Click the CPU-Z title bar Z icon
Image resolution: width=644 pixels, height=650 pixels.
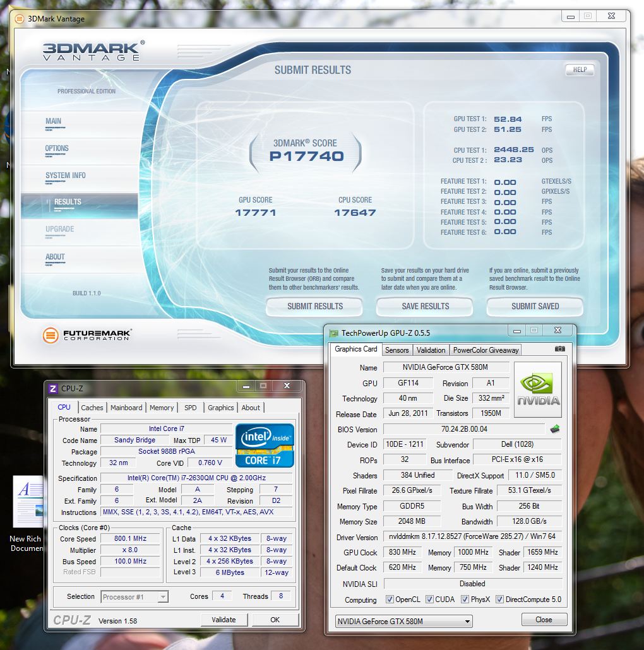[x=52, y=389]
